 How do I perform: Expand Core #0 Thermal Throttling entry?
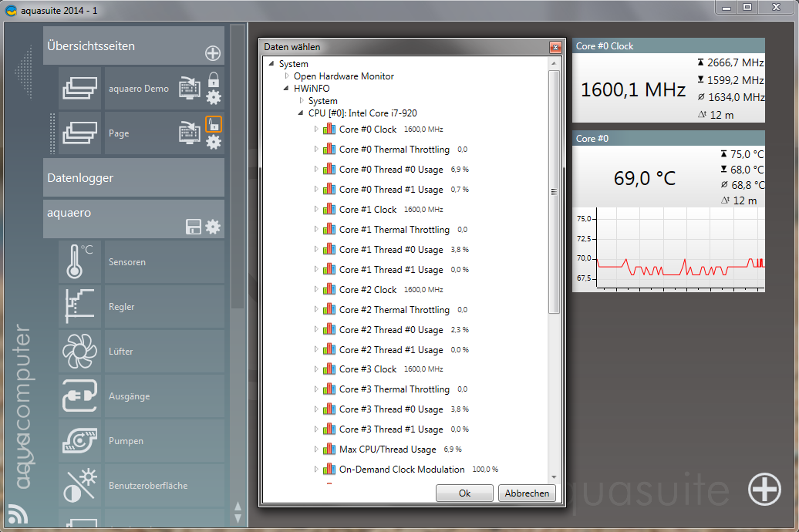coord(316,149)
